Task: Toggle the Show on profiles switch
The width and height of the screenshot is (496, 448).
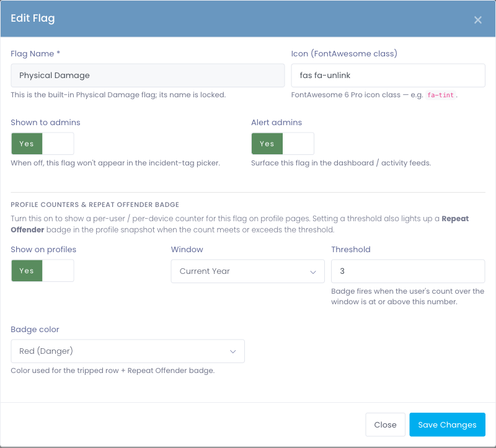Action: 42,271
